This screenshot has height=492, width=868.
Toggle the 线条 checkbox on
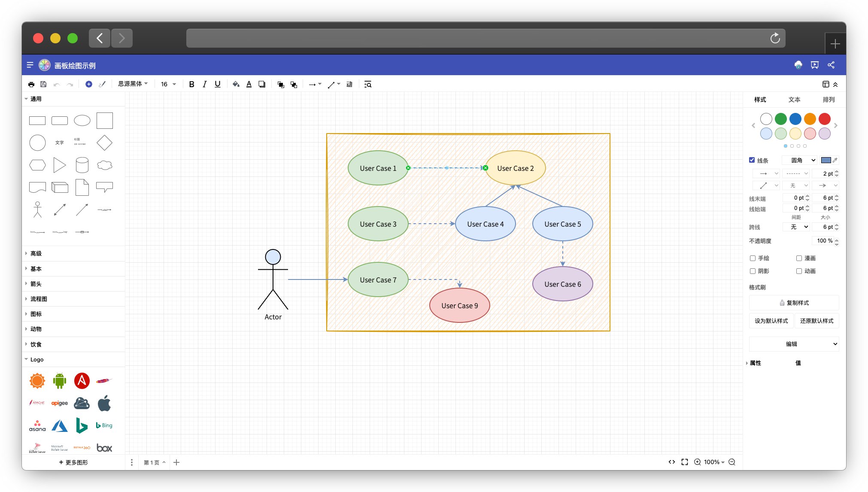[x=753, y=160]
